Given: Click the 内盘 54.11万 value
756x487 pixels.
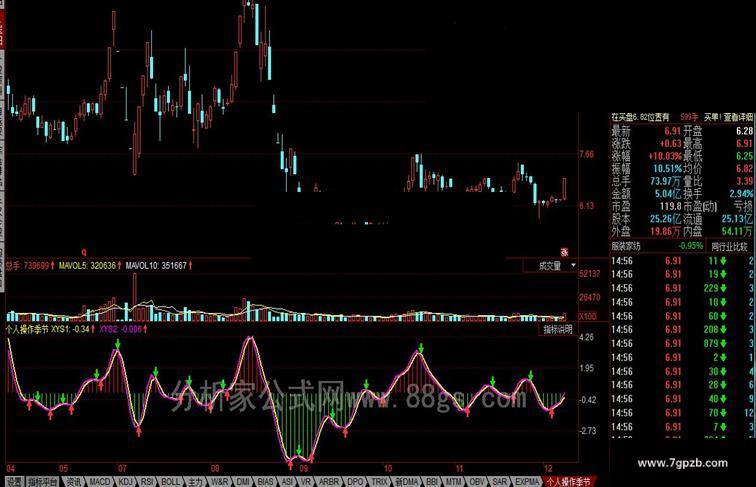Looking at the screenshot, I should (718, 231).
